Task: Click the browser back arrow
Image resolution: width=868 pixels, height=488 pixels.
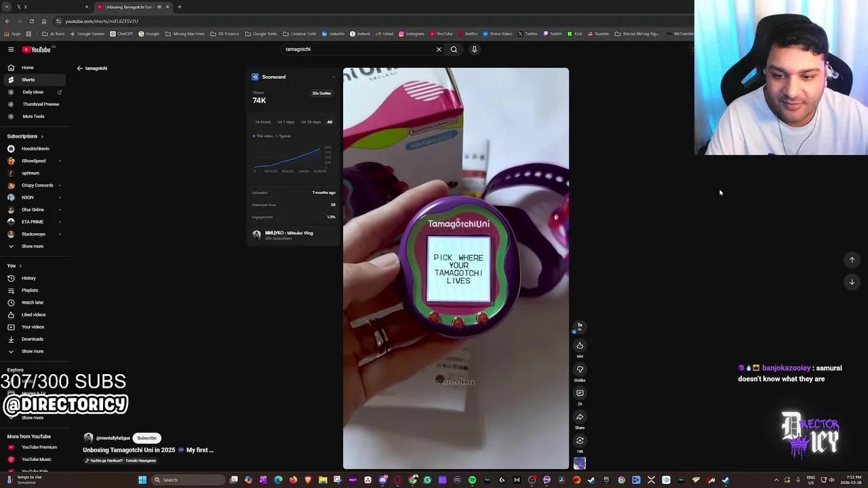Action: (7, 21)
